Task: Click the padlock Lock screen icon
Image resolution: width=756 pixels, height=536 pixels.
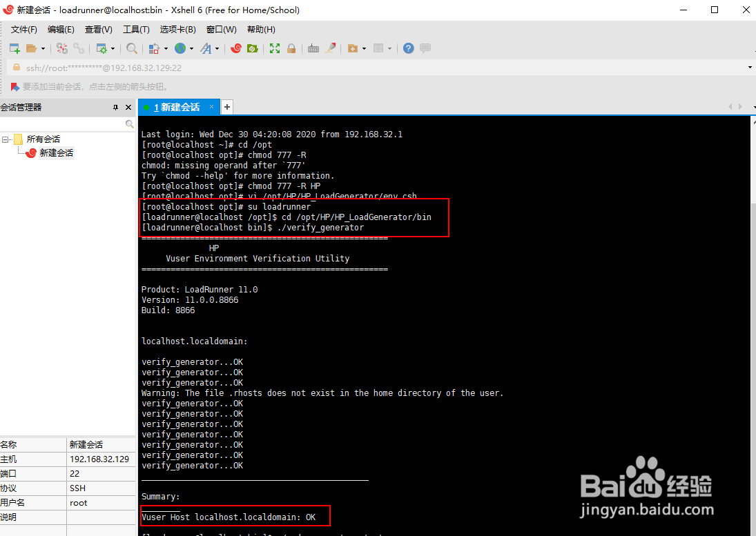Action: (x=291, y=48)
